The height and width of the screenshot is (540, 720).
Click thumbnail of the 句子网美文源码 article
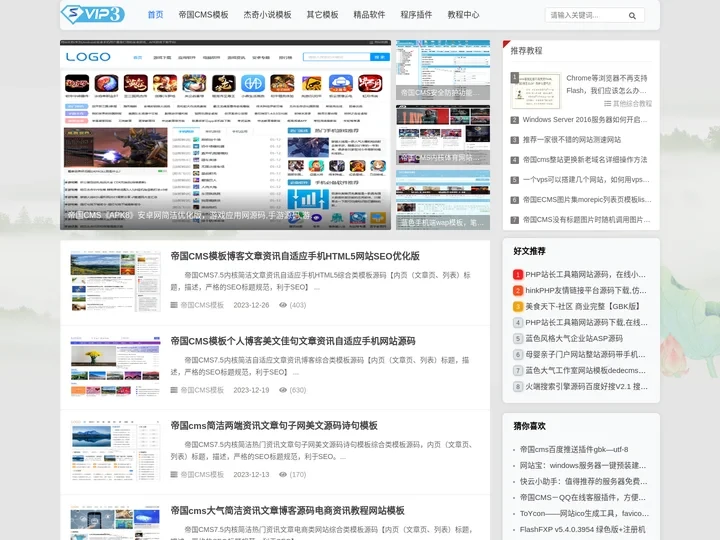click(115, 450)
